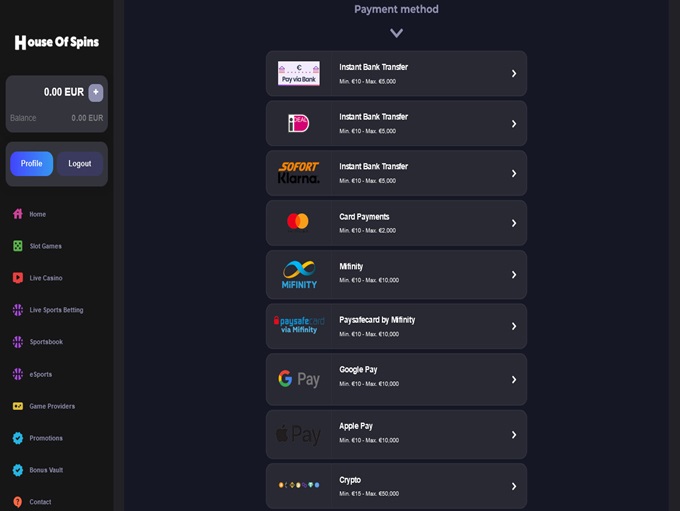Go to Live Casino in sidebar
Screen dimensions: 680x511
pyautogui.click(x=45, y=278)
